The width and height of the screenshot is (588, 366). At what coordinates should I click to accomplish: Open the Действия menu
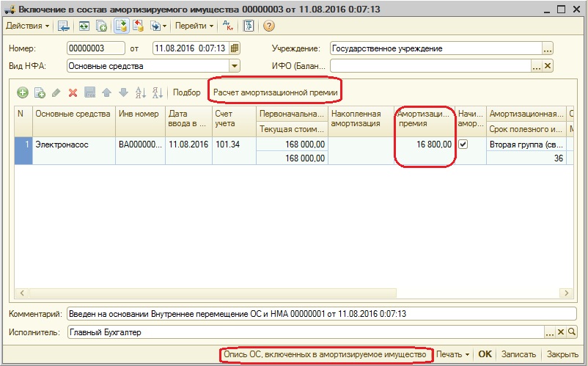coord(28,26)
